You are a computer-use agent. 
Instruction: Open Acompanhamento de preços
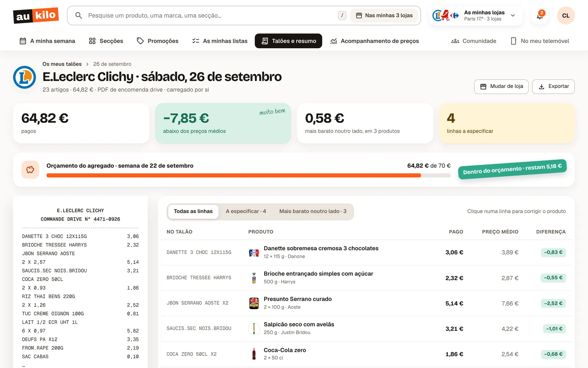(x=374, y=41)
